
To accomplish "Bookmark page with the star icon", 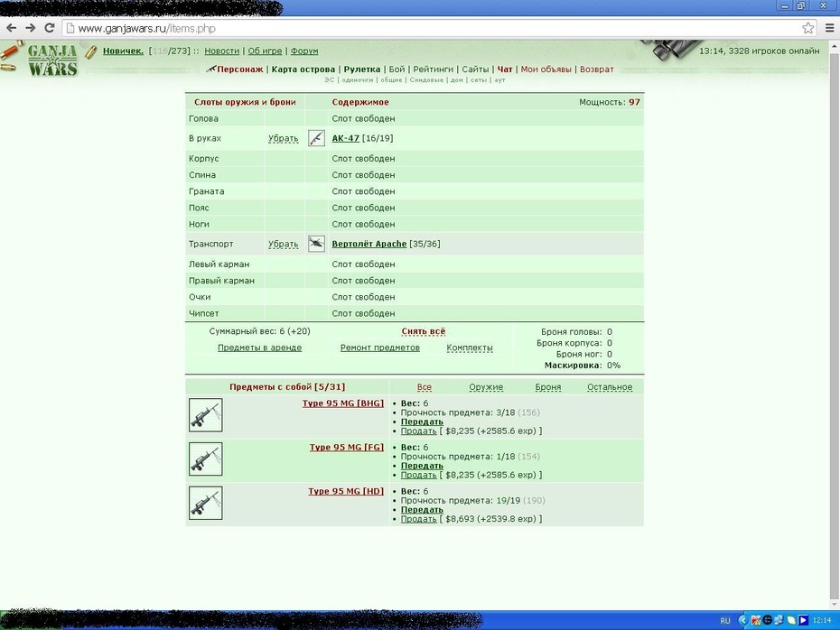I will click(807, 28).
